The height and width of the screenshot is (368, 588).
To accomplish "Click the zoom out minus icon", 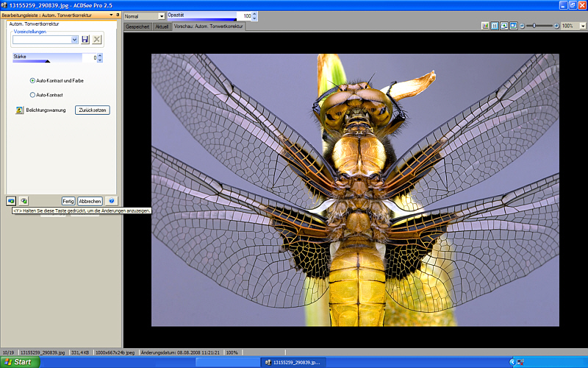I will coord(522,26).
